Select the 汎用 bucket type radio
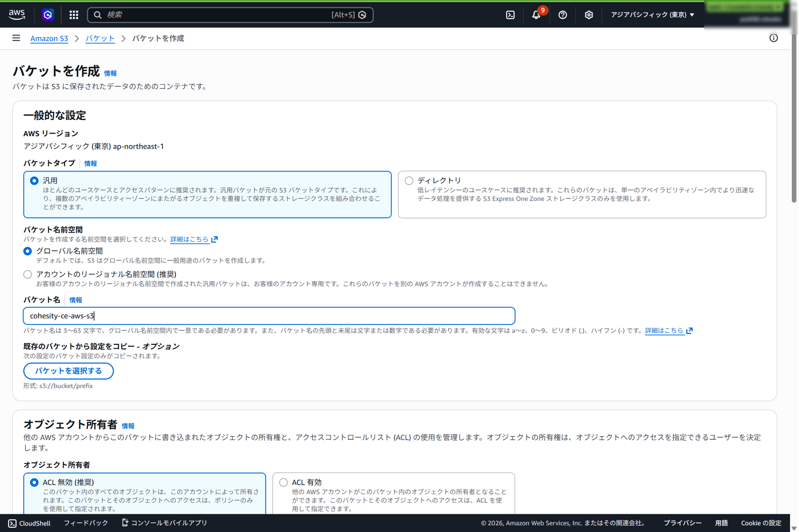 34,181
